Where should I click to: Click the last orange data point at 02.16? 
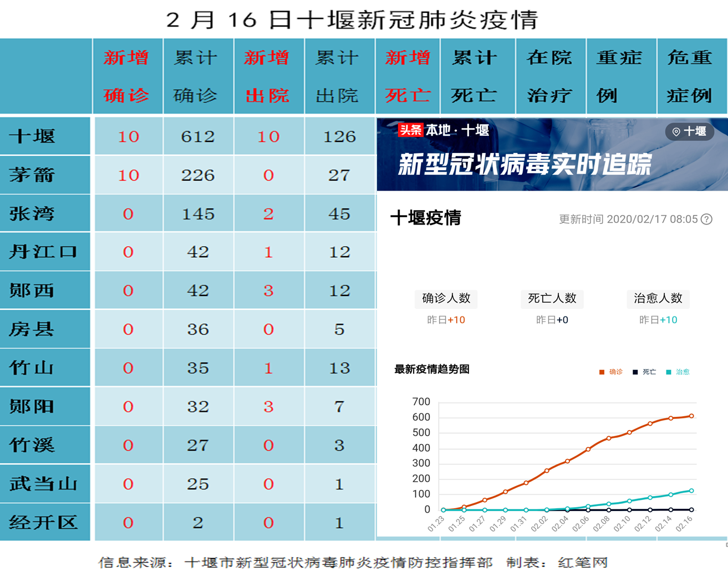[691, 416]
